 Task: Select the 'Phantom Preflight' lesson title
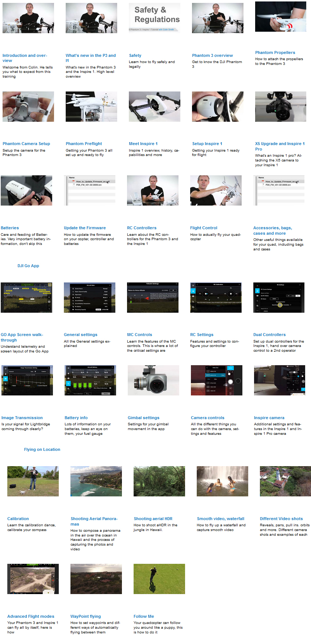coord(84,144)
